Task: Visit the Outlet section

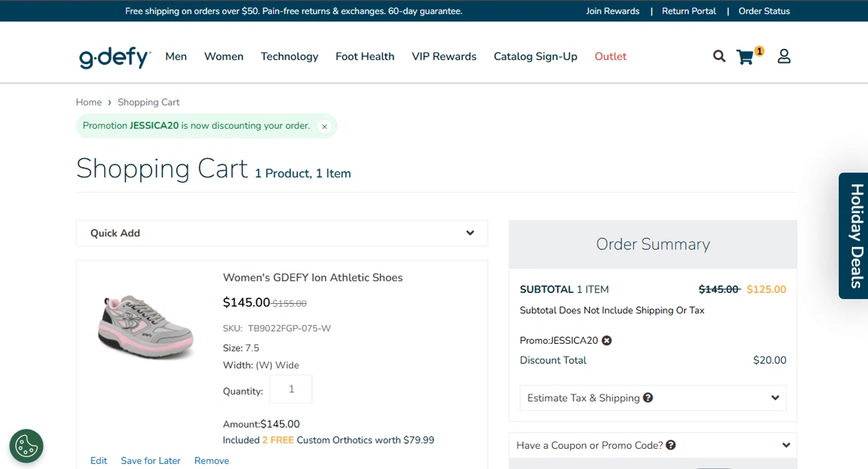Action: click(x=610, y=56)
